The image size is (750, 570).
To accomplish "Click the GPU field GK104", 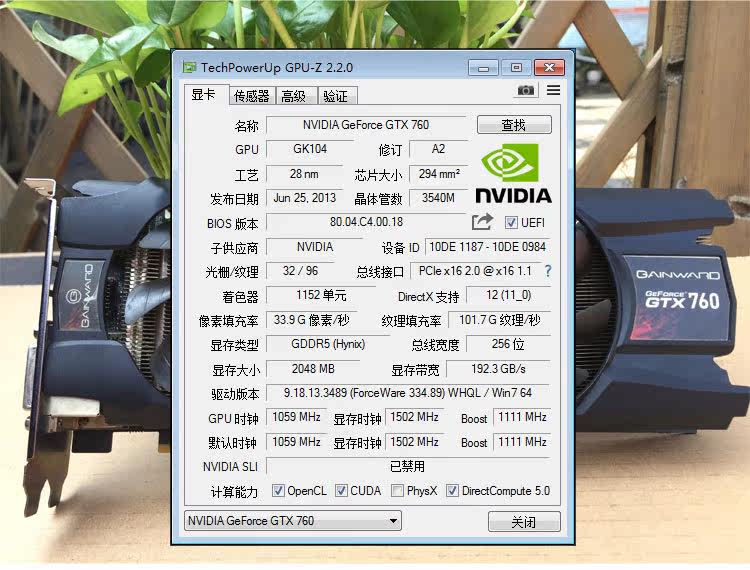I will 310,149.
